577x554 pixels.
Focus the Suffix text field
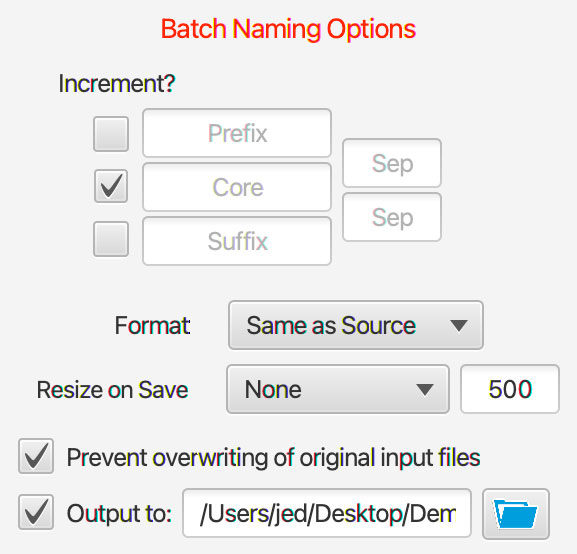click(x=237, y=241)
